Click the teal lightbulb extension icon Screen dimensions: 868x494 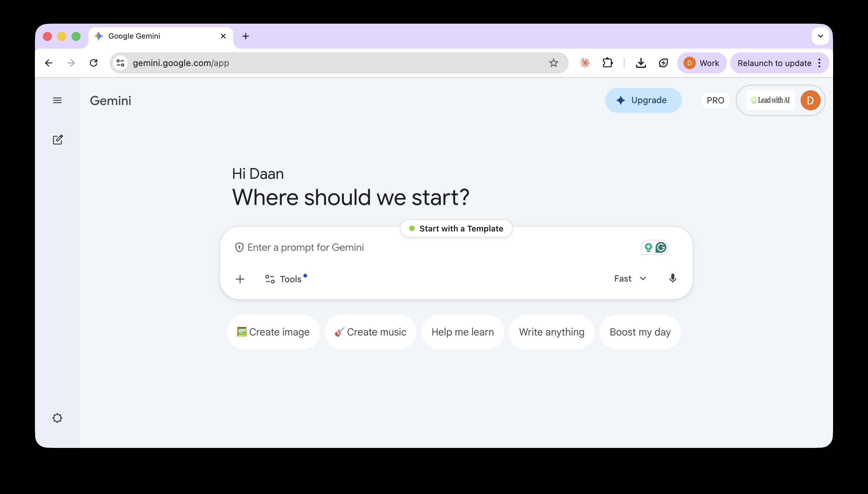tap(648, 247)
